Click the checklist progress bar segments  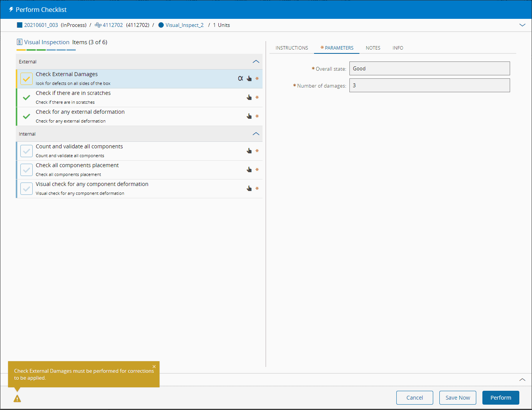(46, 50)
